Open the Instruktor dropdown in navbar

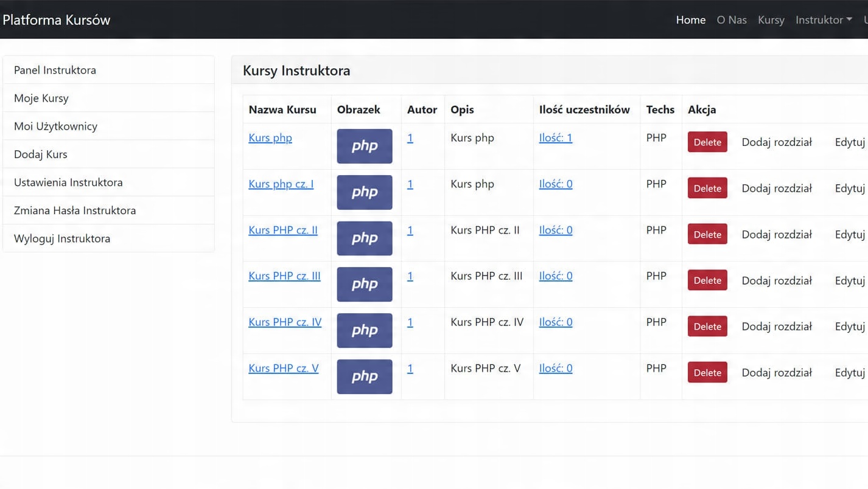(x=823, y=20)
